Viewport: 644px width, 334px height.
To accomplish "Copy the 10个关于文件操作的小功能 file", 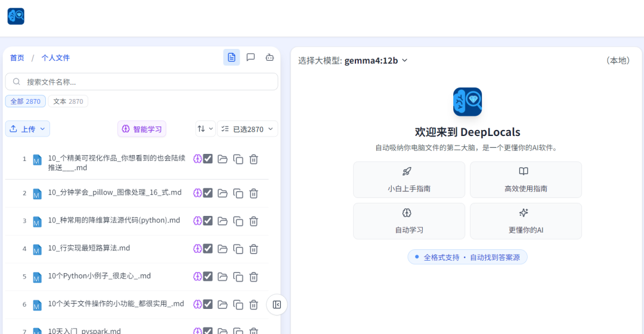I will [x=238, y=304].
